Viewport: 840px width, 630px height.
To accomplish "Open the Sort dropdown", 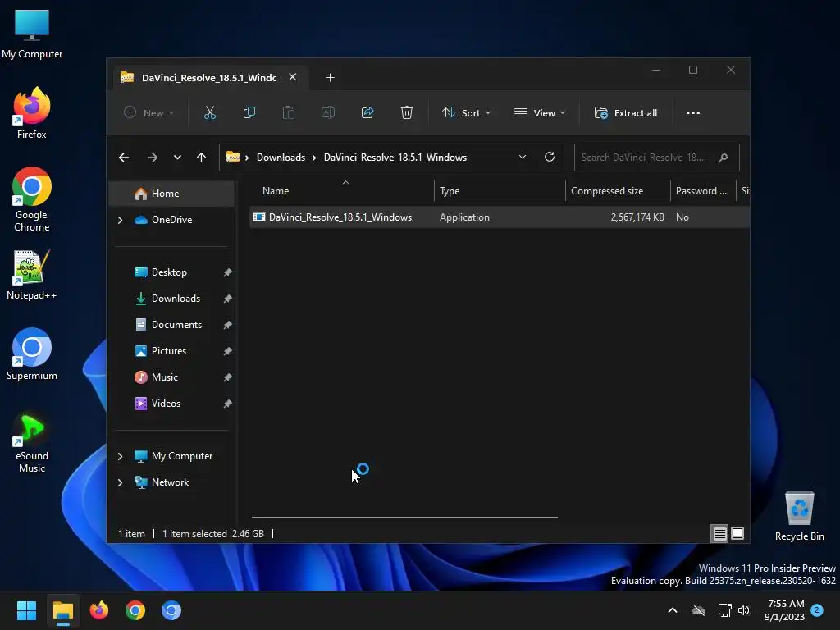I will coord(466,113).
